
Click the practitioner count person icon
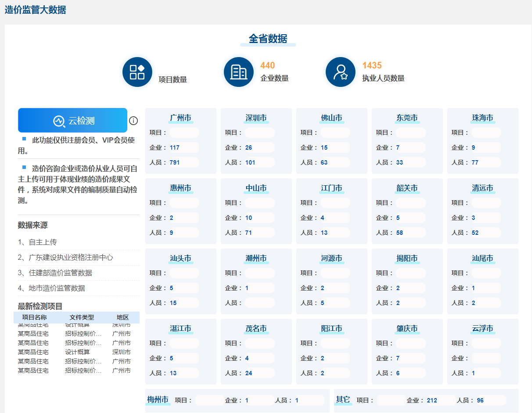tap(341, 72)
